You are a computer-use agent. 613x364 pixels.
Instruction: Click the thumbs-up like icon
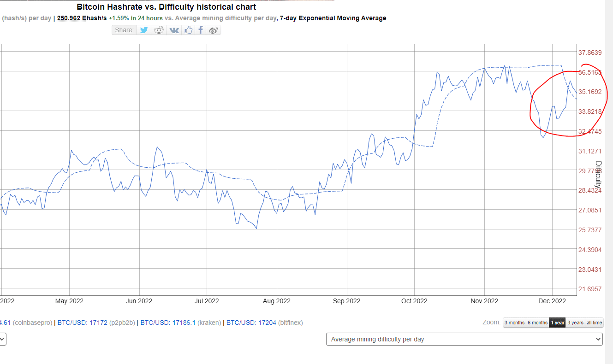point(188,30)
